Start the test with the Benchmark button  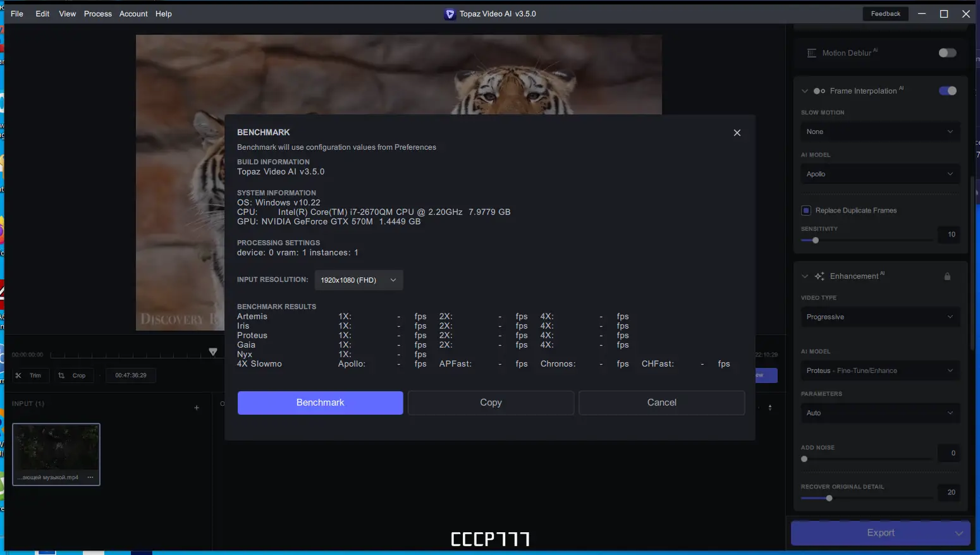click(x=320, y=403)
